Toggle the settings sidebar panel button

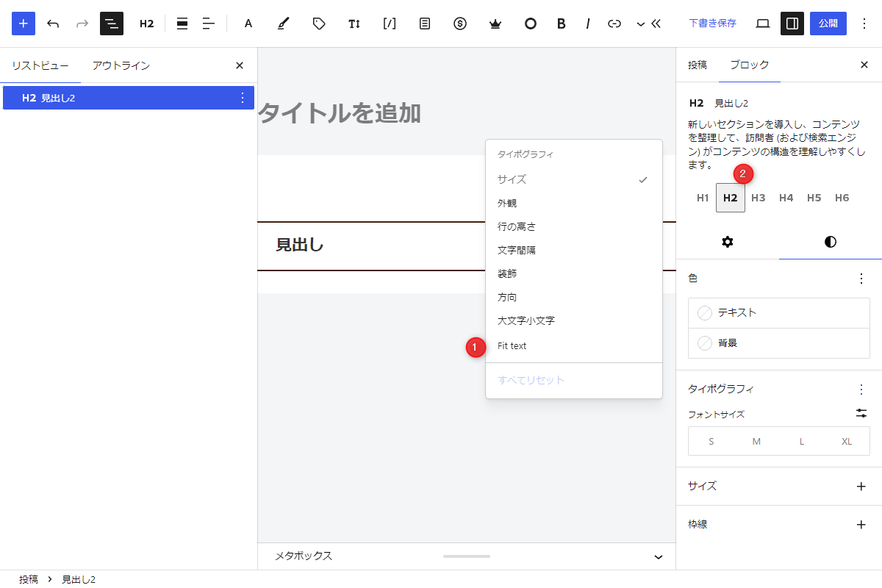click(792, 24)
